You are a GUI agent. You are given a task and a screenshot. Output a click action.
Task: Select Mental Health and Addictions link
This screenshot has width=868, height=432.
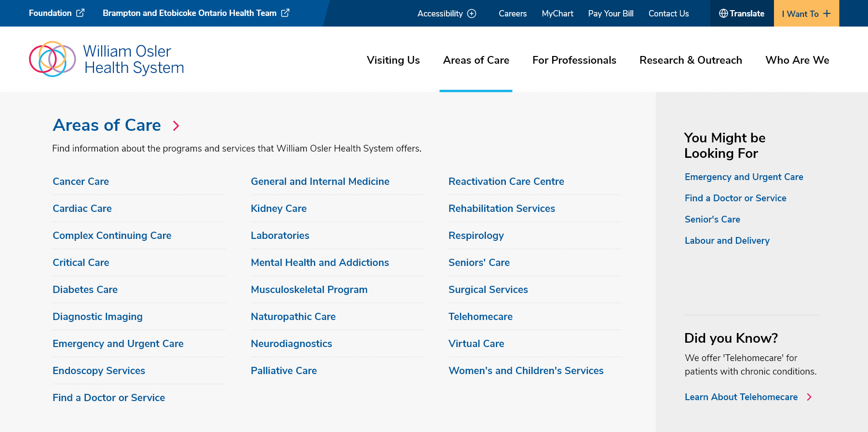[x=320, y=263]
